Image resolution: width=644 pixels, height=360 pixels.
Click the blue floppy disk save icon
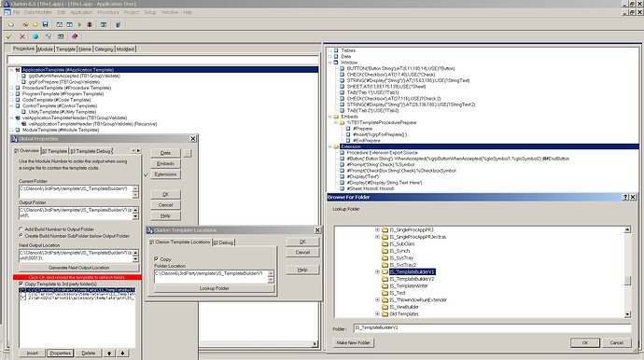tap(45, 24)
